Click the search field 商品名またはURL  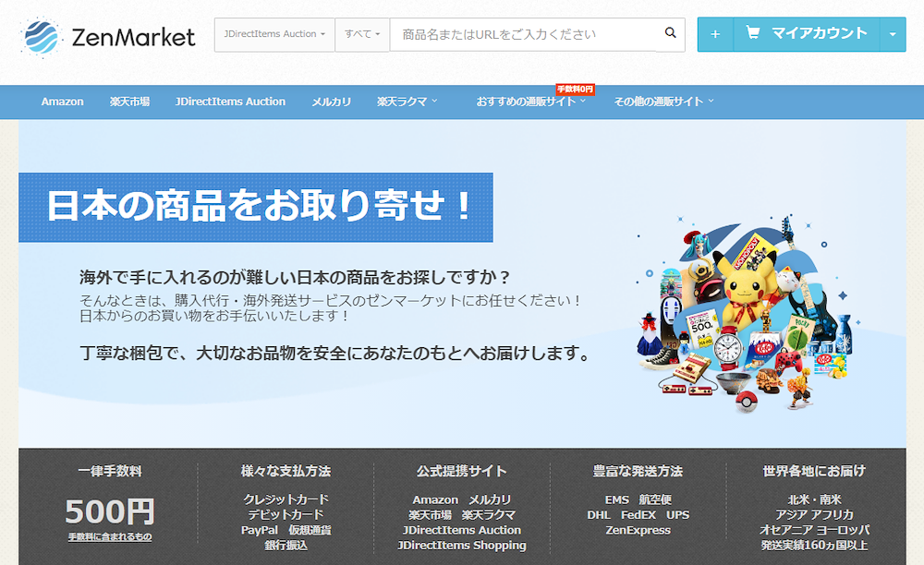[523, 34]
